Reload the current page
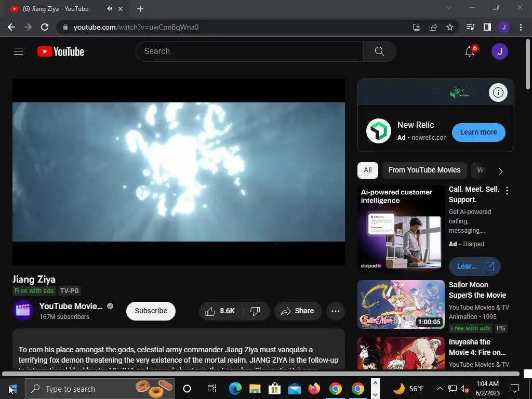The image size is (532, 399). point(45,27)
